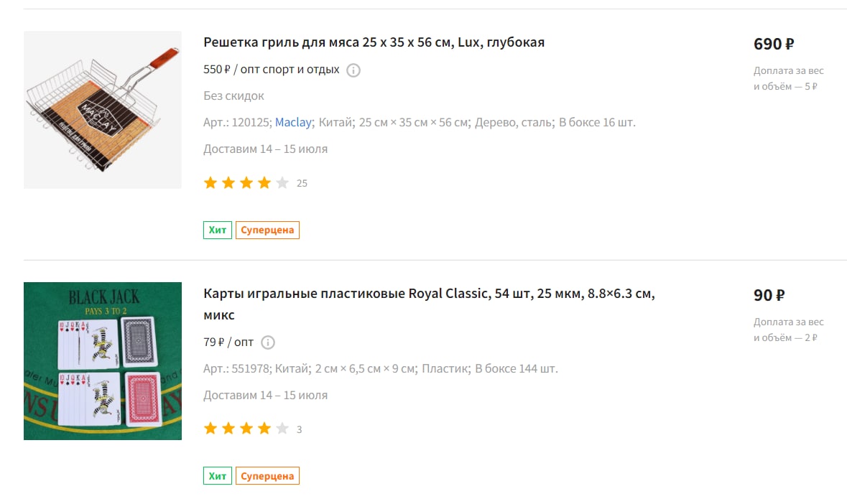The height and width of the screenshot is (504, 847).
Task: Click the star rating of grill grate
Action: (246, 183)
